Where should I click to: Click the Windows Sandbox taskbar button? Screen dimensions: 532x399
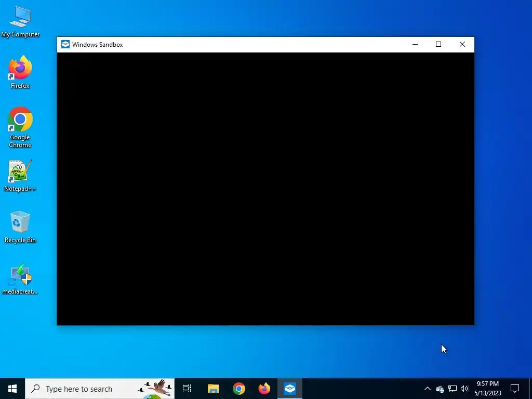pos(290,389)
